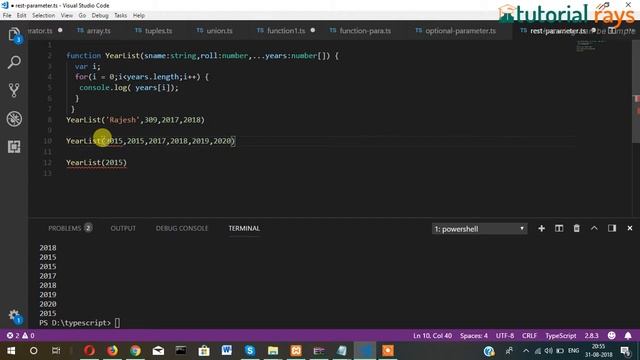Click Ln 10, Col 40 in status bar

point(432,336)
